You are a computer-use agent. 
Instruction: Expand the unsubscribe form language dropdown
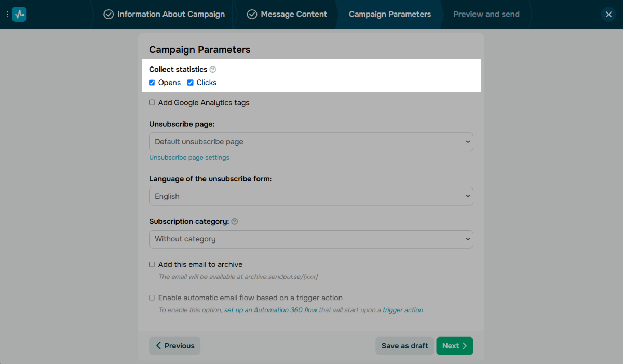311,196
